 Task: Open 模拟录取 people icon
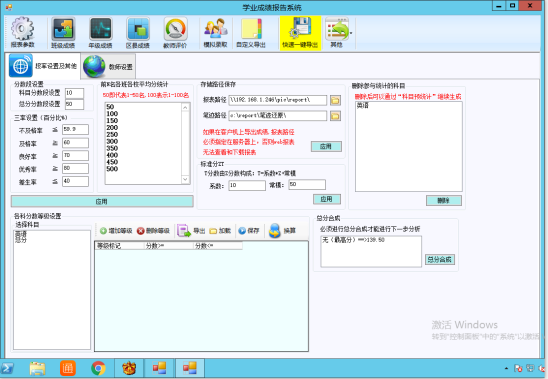tap(215, 32)
